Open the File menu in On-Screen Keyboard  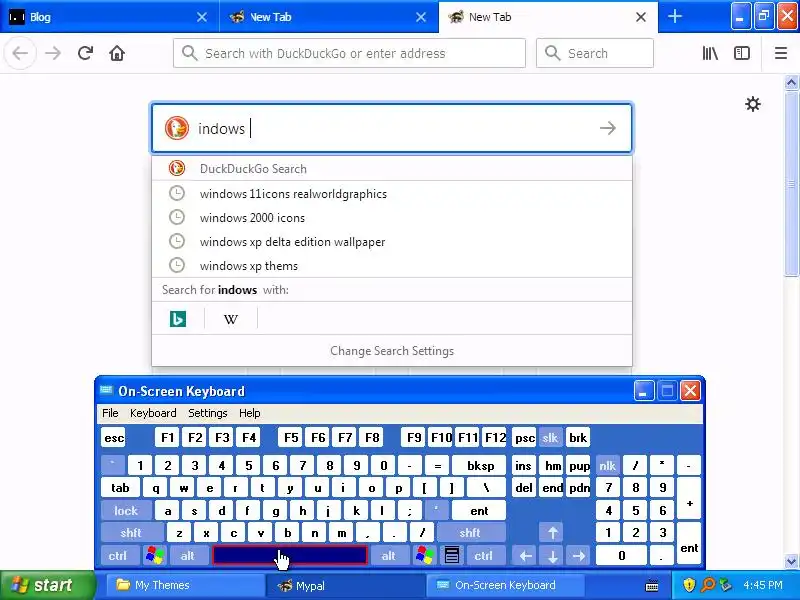110,413
